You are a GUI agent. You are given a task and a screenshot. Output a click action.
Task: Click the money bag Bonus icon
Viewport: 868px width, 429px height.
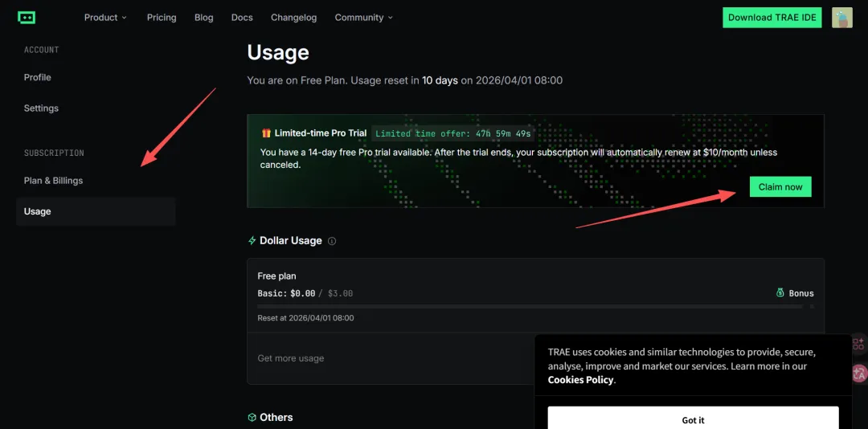pyautogui.click(x=780, y=292)
